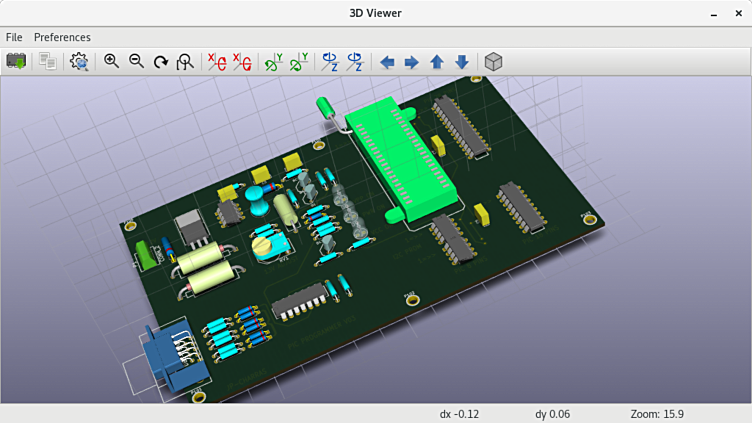Rotate Z clockwise using blue icon
The height and width of the screenshot is (423, 752).
(329, 62)
